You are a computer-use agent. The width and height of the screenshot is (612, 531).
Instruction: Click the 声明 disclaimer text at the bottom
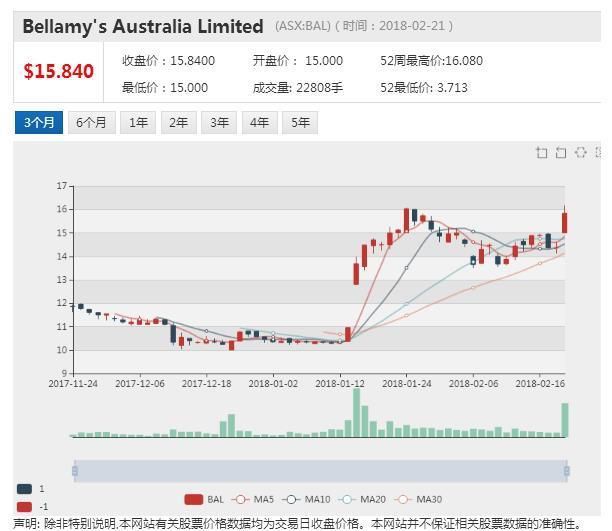[x=297, y=524]
